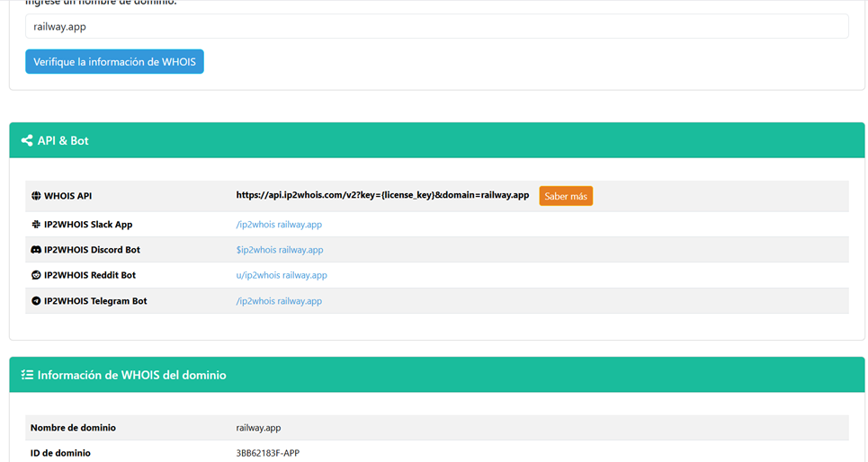
Task: Click the Telegram icon beside IP2WHOIS Telegram Bot
Action: pyautogui.click(x=36, y=301)
